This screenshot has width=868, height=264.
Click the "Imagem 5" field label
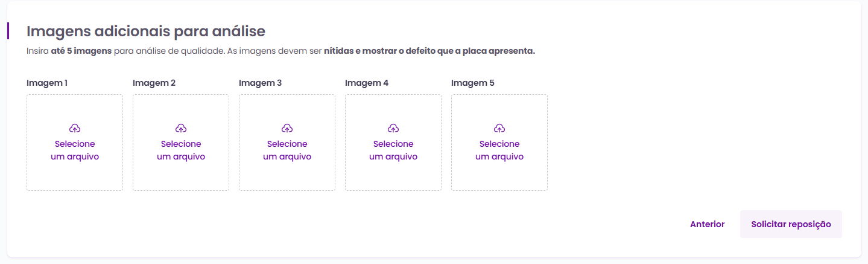pos(473,83)
